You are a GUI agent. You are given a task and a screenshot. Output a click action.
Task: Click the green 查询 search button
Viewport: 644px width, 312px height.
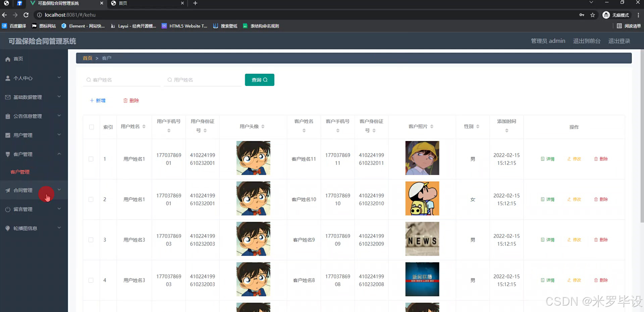(x=260, y=80)
